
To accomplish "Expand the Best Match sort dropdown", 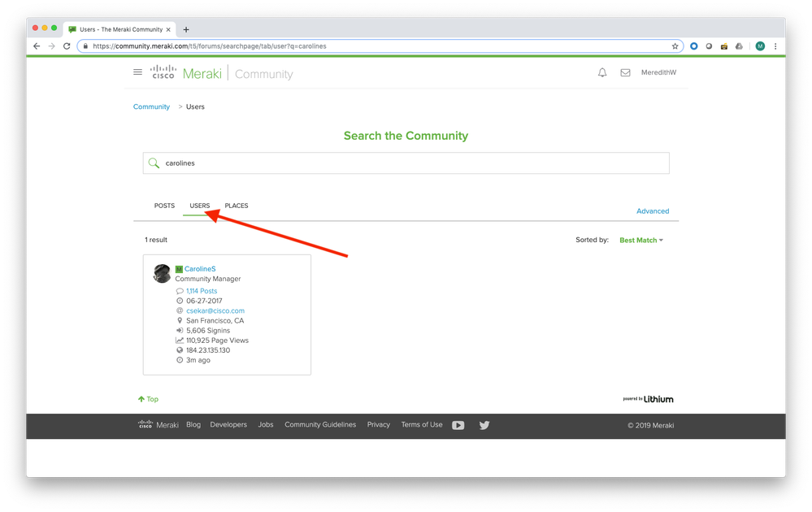I will tap(641, 241).
